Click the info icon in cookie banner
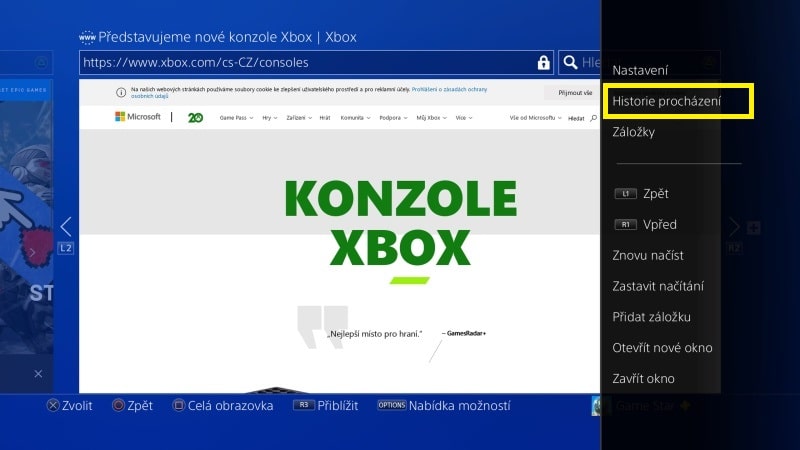The width and height of the screenshot is (800, 450). [x=121, y=92]
